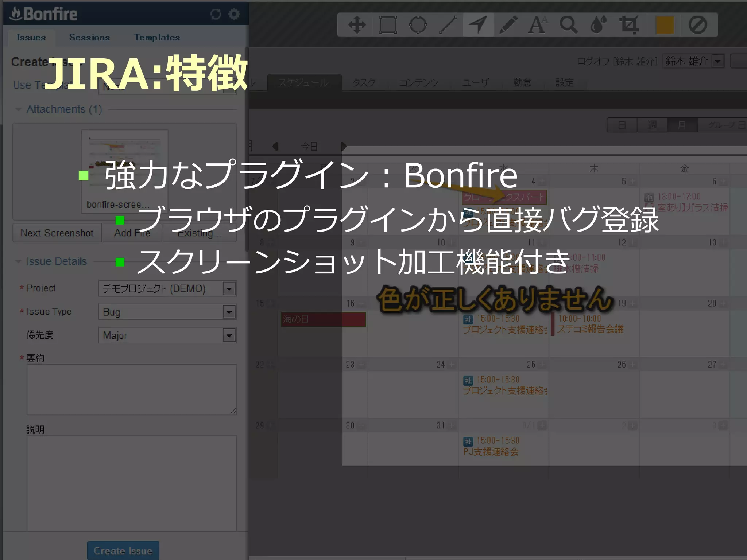Click the Bonfire refresh icon
This screenshot has width=747, height=560.
click(216, 14)
